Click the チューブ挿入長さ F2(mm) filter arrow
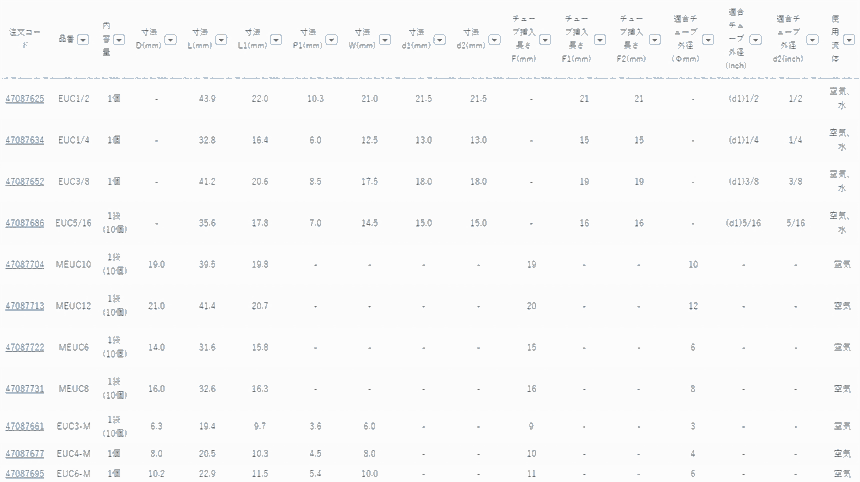Viewport: 860px width, 482px height. (x=654, y=40)
